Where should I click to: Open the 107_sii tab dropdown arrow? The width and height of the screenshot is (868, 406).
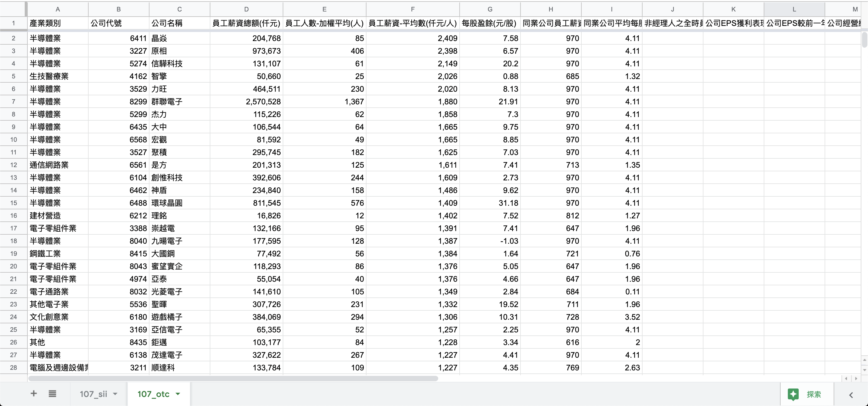tap(115, 394)
